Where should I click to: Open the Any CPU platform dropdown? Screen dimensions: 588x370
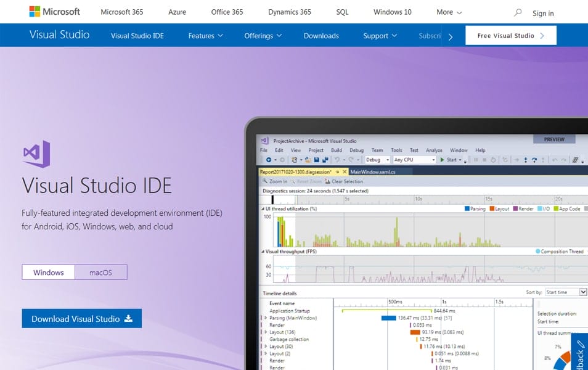[x=414, y=160]
